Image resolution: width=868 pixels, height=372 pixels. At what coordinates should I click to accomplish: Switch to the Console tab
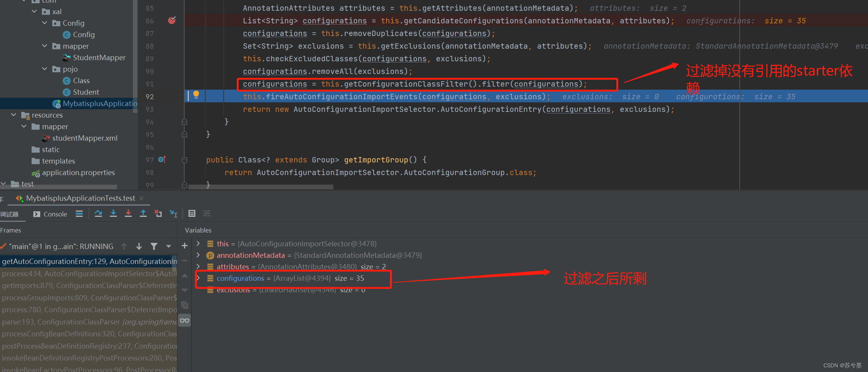[x=56, y=213]
